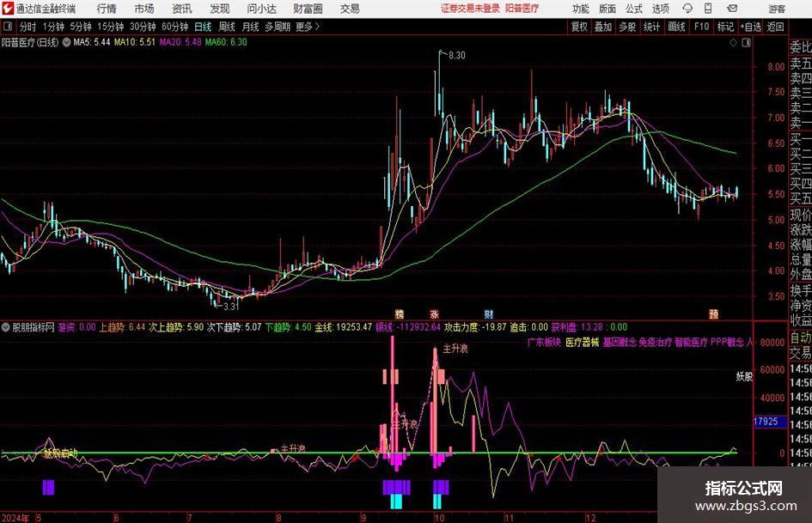Click the 多股 multi-stock button

[627, 27]
